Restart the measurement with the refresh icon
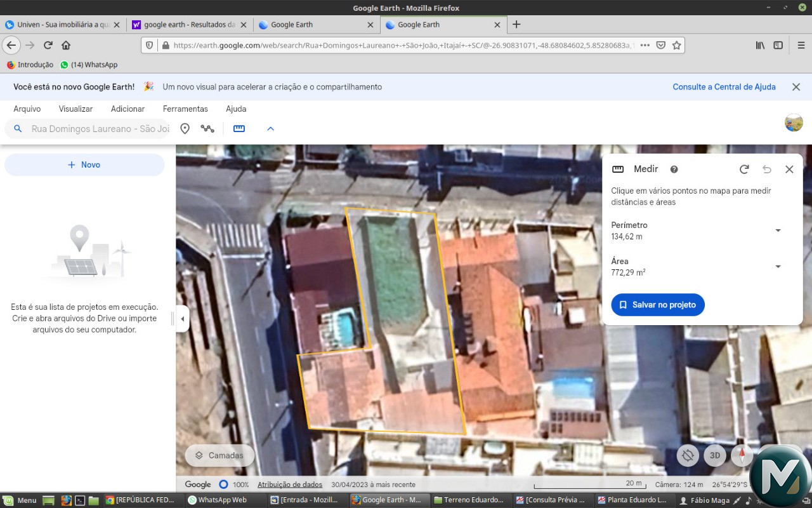Screen dimensions: 812x508 click(744, 170)
